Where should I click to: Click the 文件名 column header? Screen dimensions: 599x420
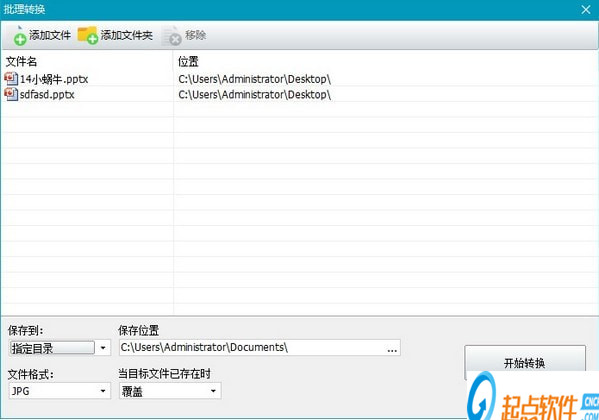point(21,62)
